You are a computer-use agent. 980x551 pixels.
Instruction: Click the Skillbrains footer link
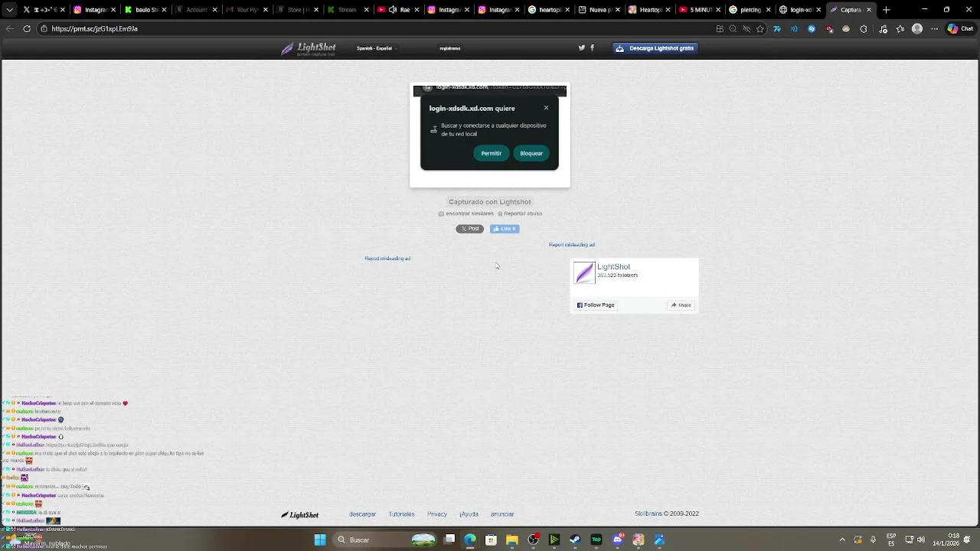pyautogui.click(x=648, y=514)
